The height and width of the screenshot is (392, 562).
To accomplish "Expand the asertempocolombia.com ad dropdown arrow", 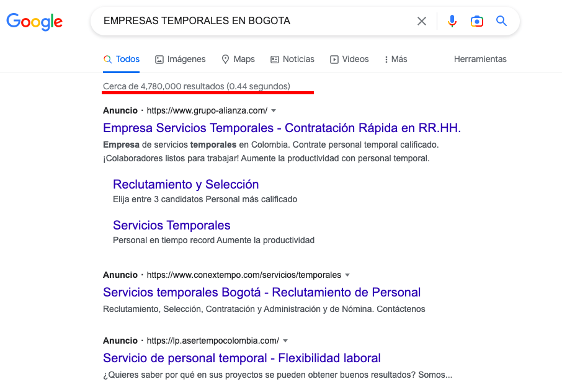I will pyautogui.click(x=285, y=341).
